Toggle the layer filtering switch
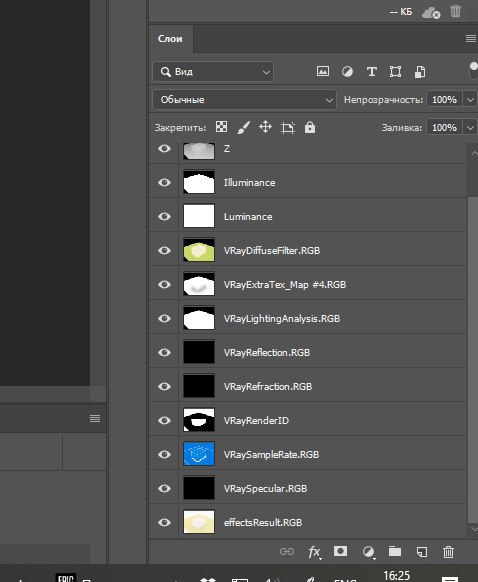This screenshot has width=478, height=582. tap(474, 71)
